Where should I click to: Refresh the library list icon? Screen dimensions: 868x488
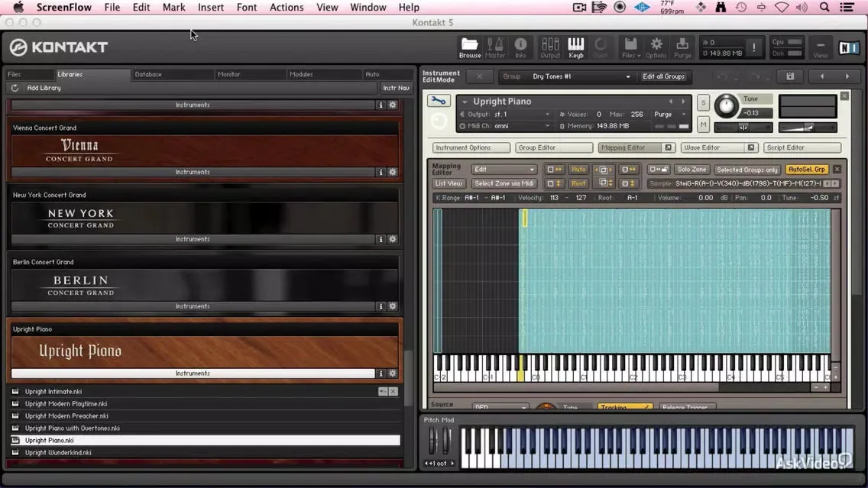[15, 88]
